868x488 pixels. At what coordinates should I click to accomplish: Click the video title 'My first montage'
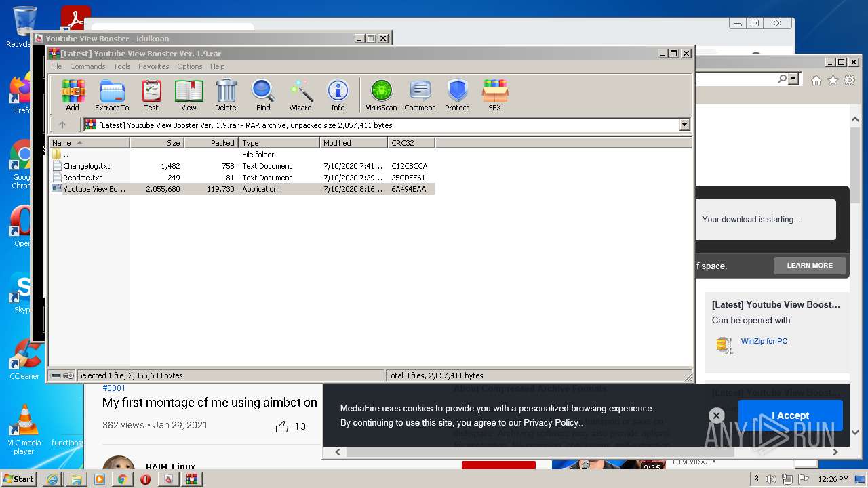[210, 403]
